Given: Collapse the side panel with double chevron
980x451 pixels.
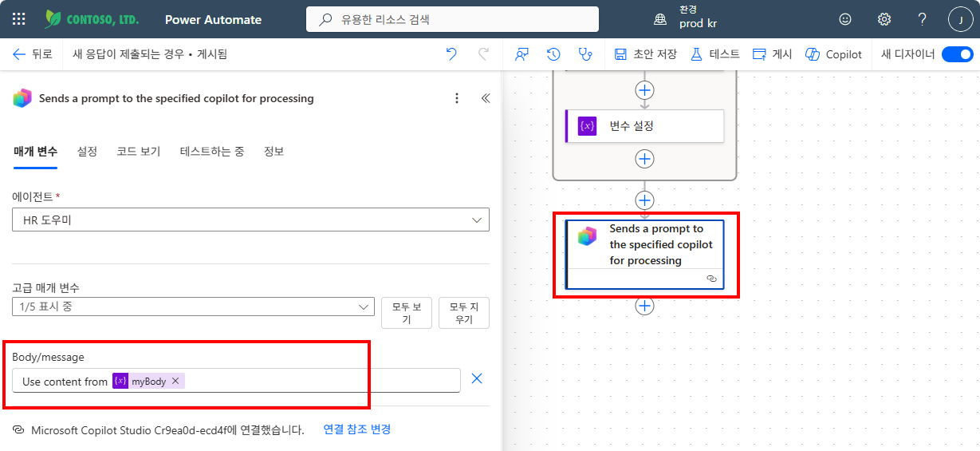Looking at the screenshot, I should 485,98.
